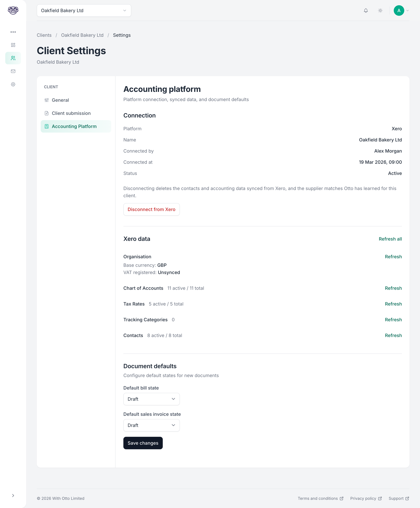Viewport: 420px width, 508px height.
Task: Click Disconnect from Xero button
Action: tap(151, 209)
